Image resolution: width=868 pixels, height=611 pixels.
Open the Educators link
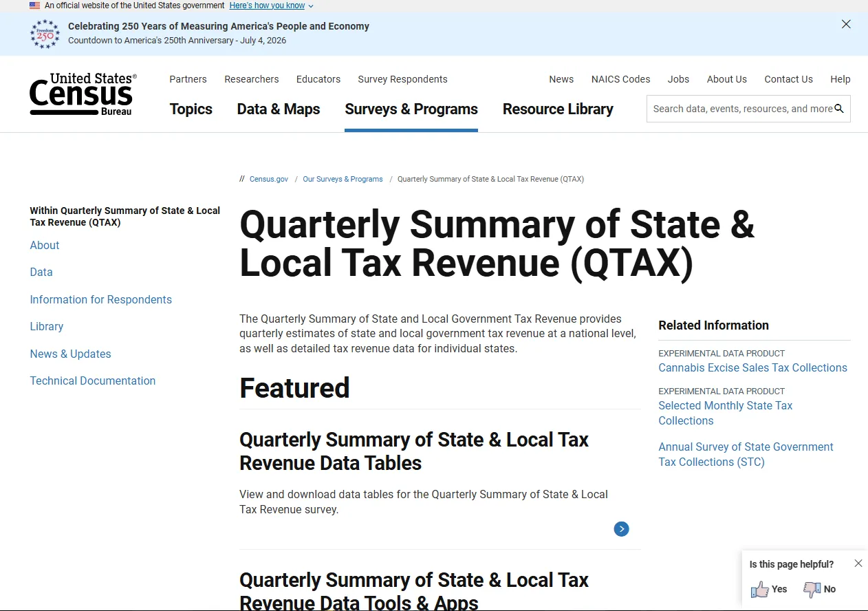click(x=318, y=79)
